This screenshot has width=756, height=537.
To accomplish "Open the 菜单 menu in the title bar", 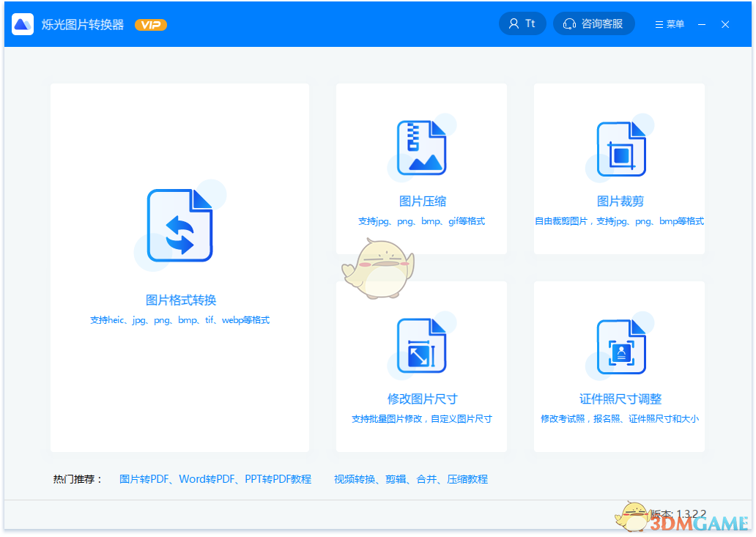I will click(x=669, y=23).
